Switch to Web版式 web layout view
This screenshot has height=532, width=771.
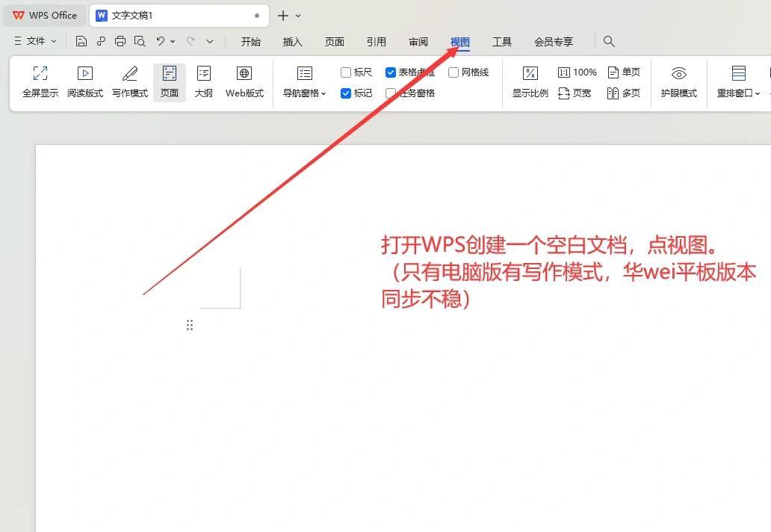click(244, 81)
